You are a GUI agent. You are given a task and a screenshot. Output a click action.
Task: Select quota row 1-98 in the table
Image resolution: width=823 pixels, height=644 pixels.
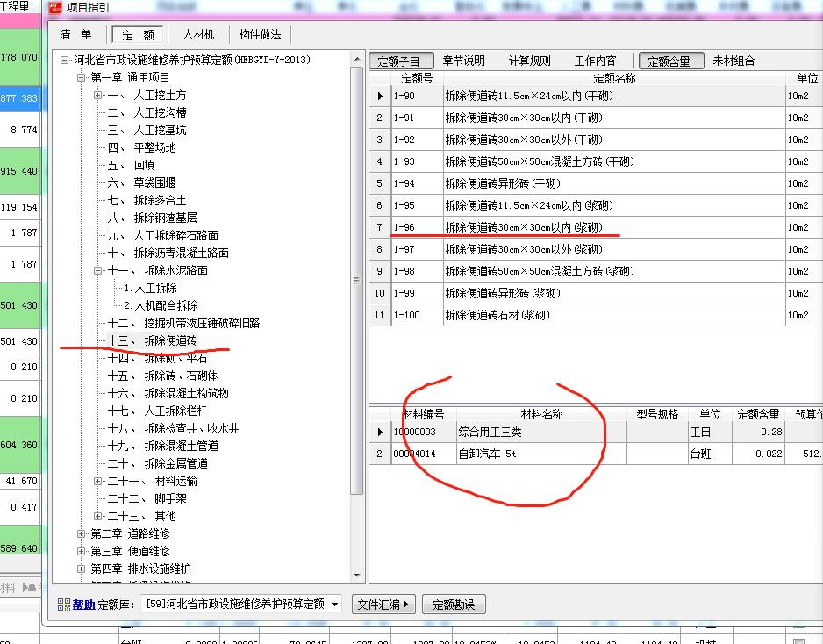[x=596, y=271]
